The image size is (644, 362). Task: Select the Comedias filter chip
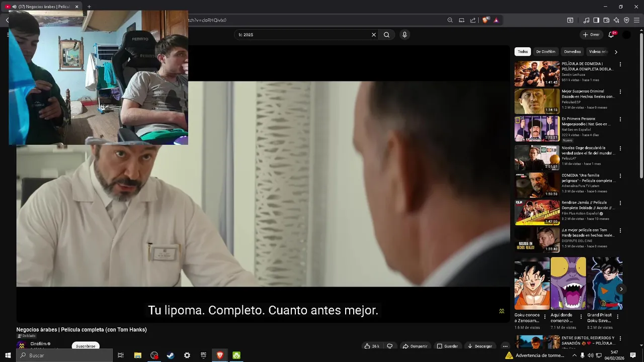tap(572, 52)
